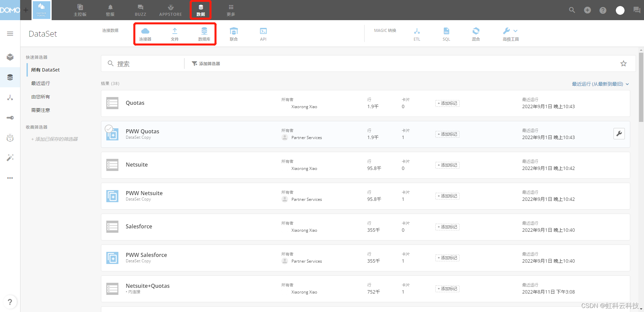Image resolution: width=644 pixels, height=312 pixels.
Task: Select the Recently Run (最近运行) filter
Action: tap(41, 83)
